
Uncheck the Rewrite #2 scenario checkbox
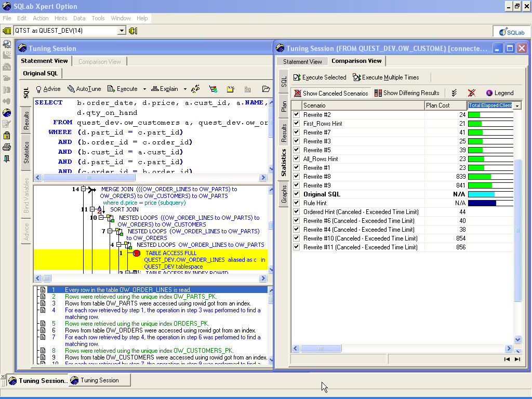click(x=297, y=115)
